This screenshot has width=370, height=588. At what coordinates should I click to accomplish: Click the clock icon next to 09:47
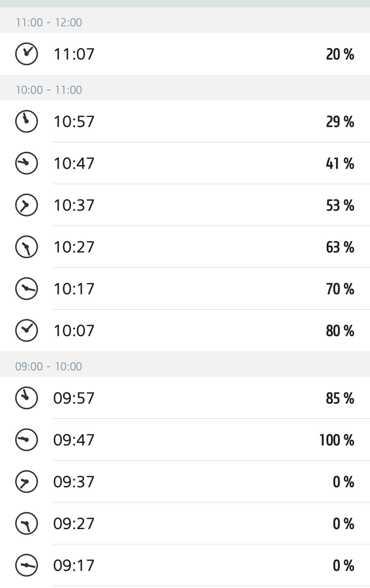[x=26, y=440]
